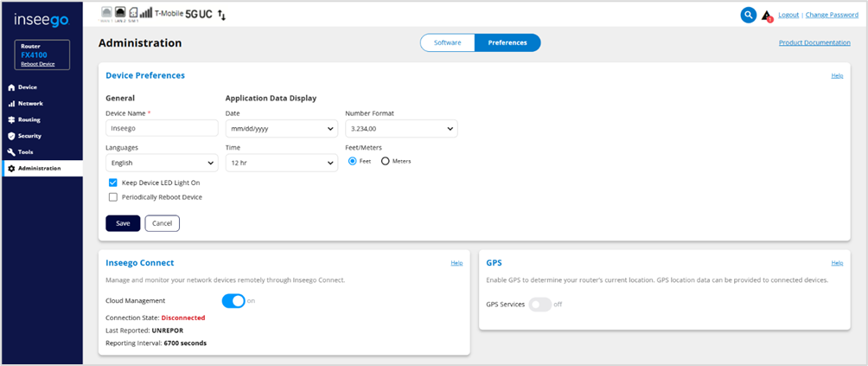Screen dimensions: 868x366
Task: Open the Date format dropdown
Action: pyautogui.click(x=281, y=129)
